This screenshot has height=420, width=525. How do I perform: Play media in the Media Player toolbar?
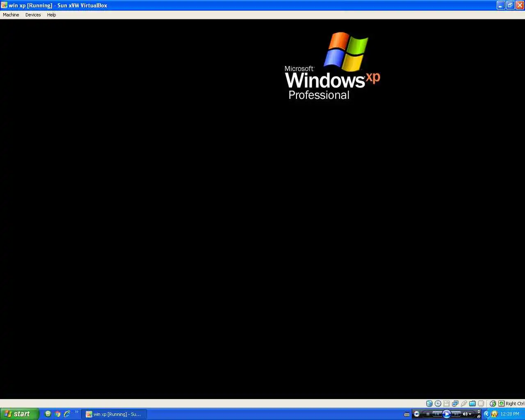pos(447,414)
